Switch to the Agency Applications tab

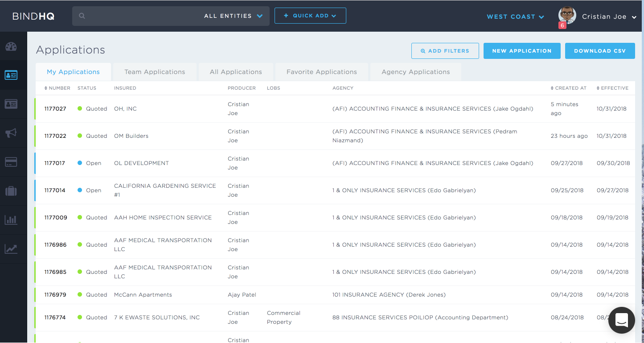[416, 72]
